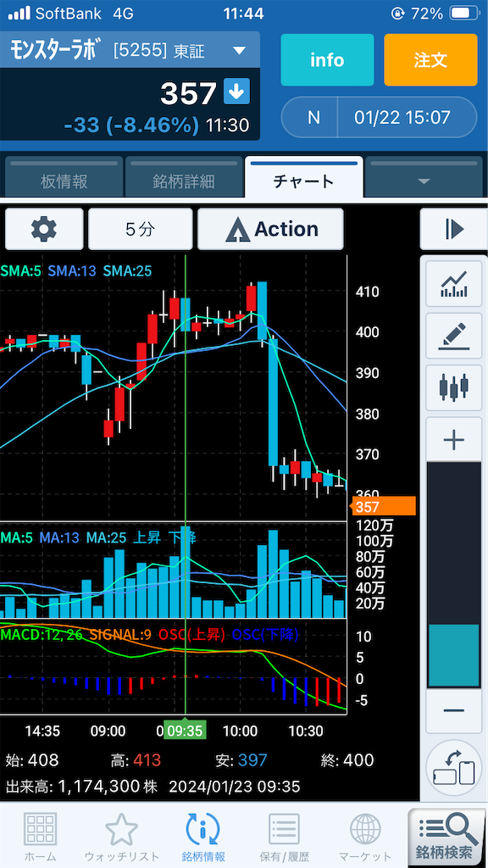Select the チャート tab
Image resolution: width=488 pixels, height=868 pixels.
pos(304,177)
